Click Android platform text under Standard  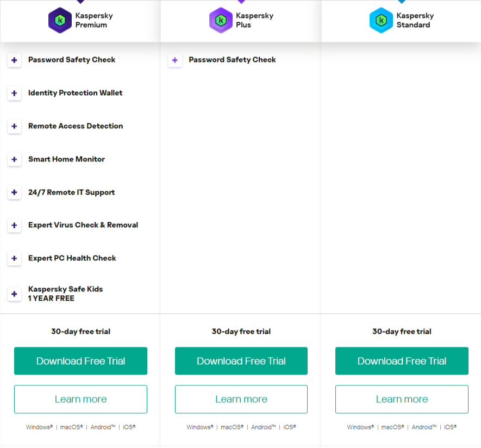[424, 427]
